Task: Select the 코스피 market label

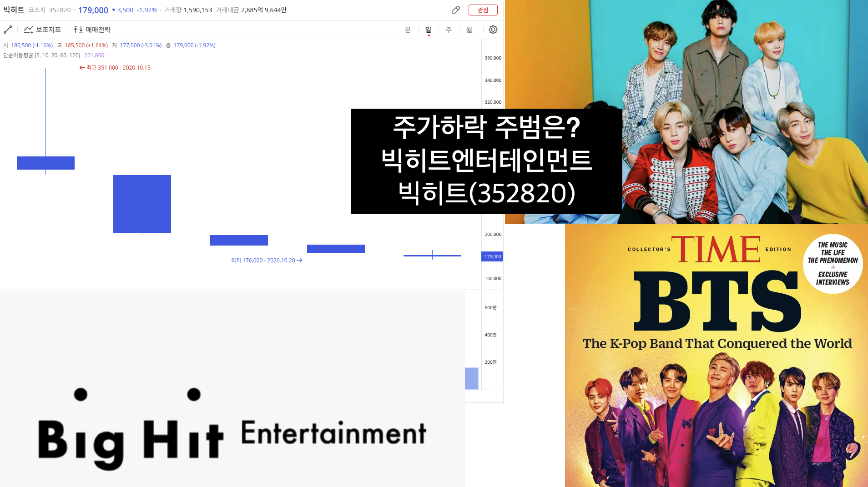Action: pyautogui.click(x=37, y=10)
